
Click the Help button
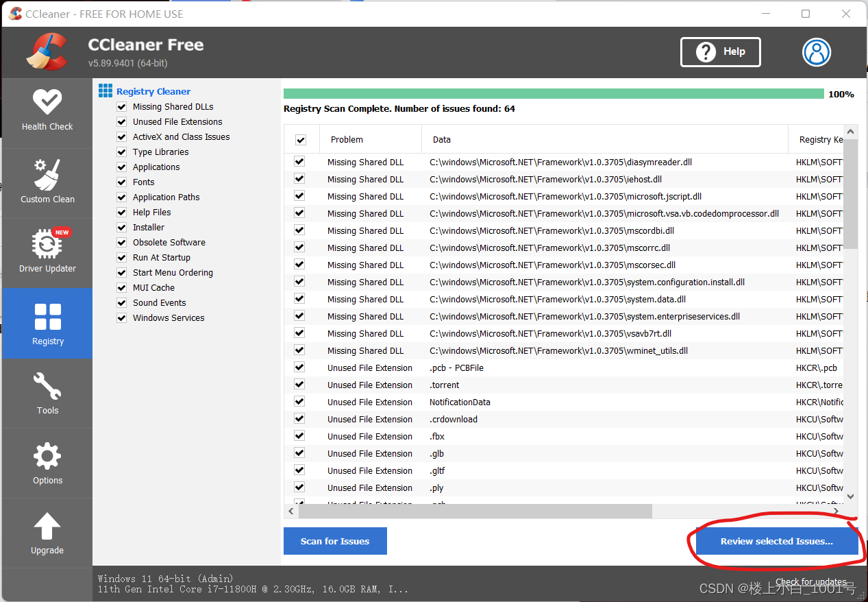pyautogui.click(x=721, y=52)
